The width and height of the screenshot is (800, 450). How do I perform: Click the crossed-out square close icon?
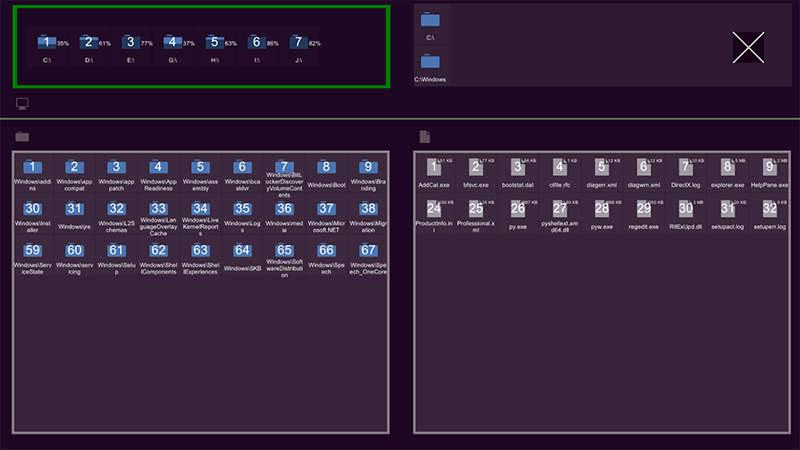(x=748, y=48)
